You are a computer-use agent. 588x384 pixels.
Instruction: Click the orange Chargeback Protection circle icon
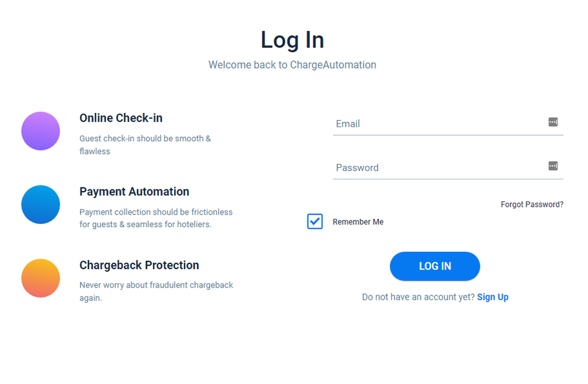click(x=41, y=278)
